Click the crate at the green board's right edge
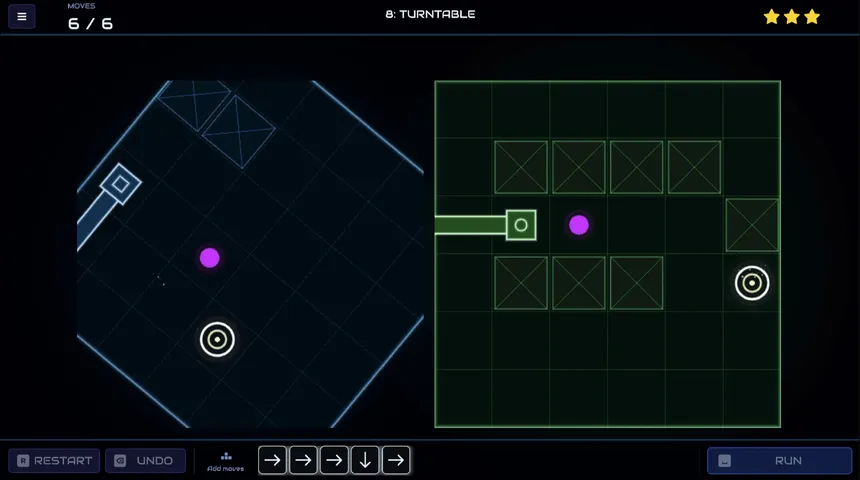Image resolution: width=860 pixels, height=480 pixels. click(752, 225)
